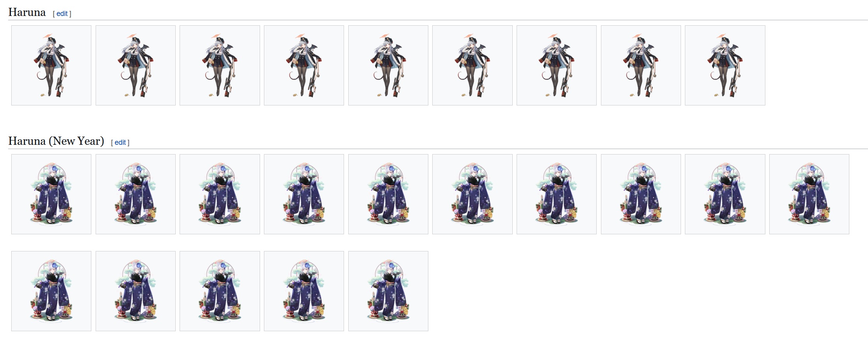The width and height of the screenshot is (868, 360).
Task: Open sixth Haruna (New Year) thumbnail in top row
Action: (472, 194)
